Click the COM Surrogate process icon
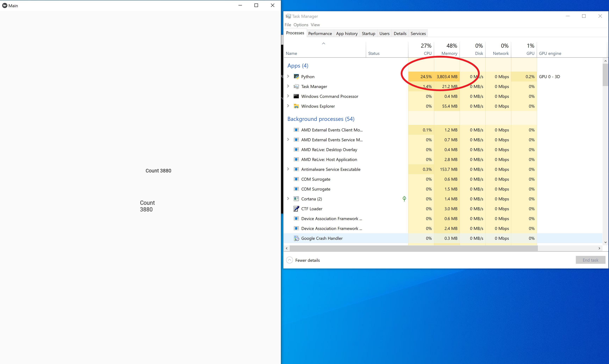 [296, 179]
